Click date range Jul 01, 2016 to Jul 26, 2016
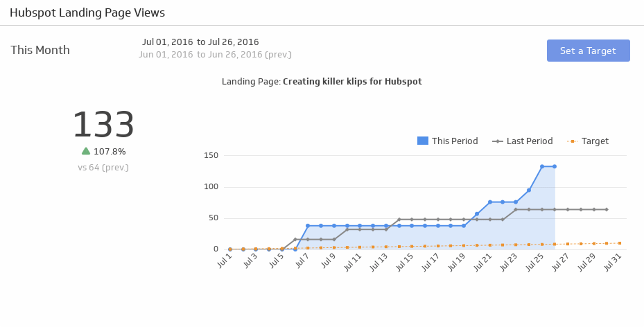This screenshot has width=644, height=327. 201,42
